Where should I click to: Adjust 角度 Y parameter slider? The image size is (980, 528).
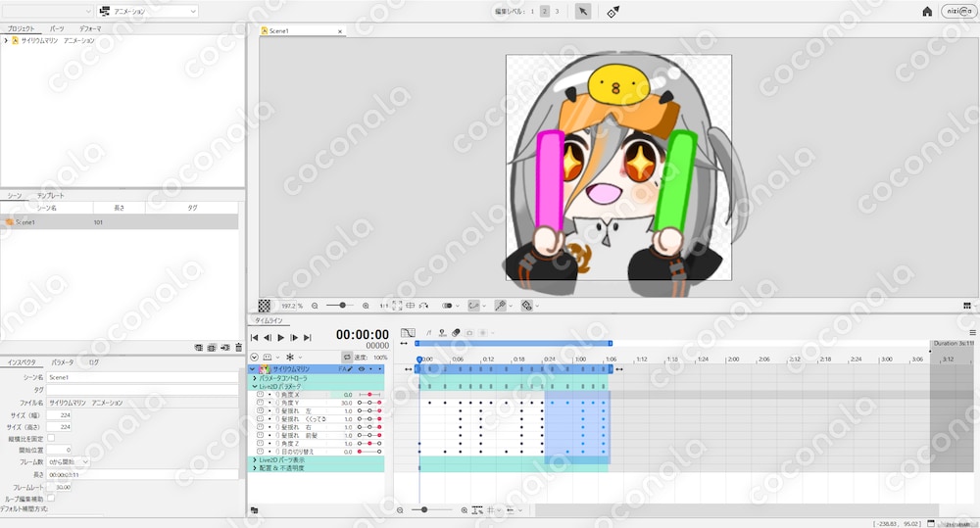(369, 403)
